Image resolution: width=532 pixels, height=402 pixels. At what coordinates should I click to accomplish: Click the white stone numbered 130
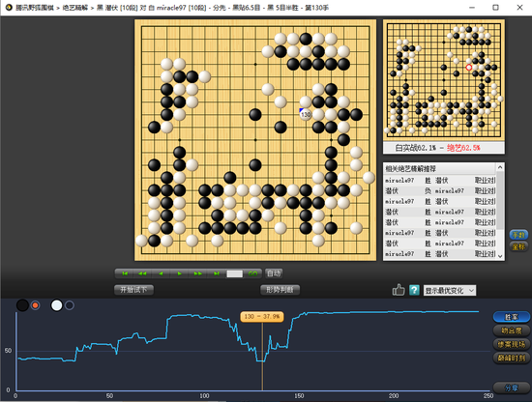(306, 115)
